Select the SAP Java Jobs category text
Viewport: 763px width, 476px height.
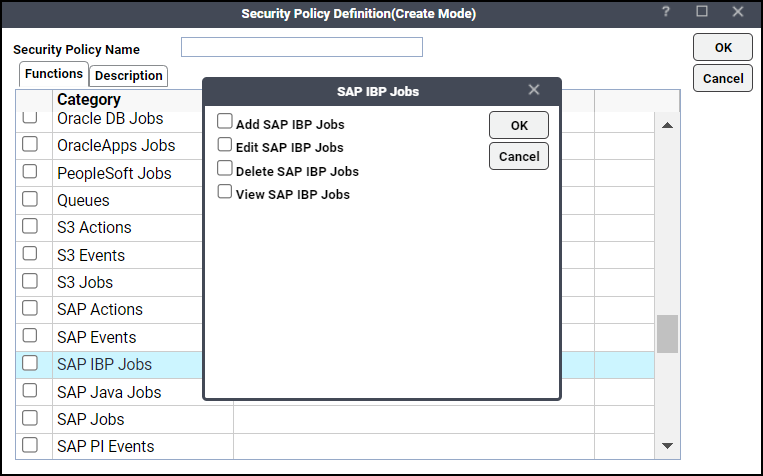[109, 392]
